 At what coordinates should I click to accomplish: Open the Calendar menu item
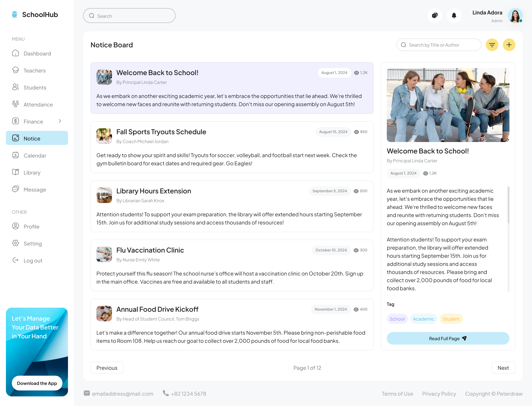[35, 155]
